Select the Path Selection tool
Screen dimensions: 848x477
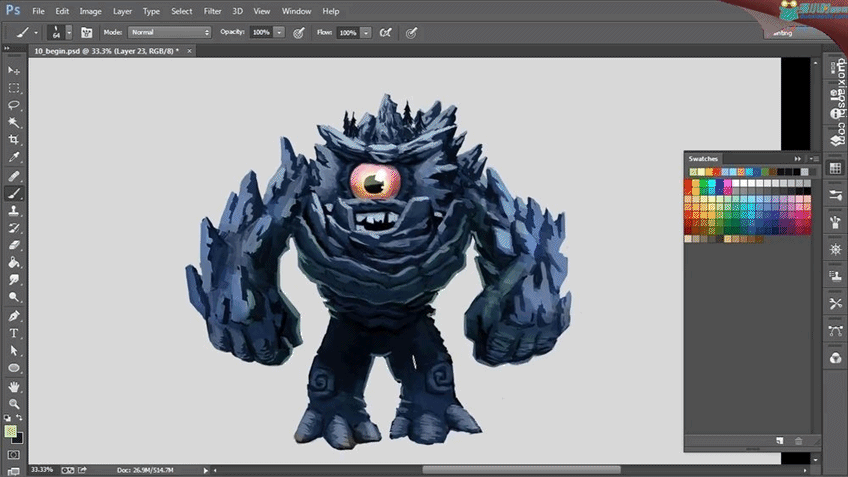click(x=14, y=350)
